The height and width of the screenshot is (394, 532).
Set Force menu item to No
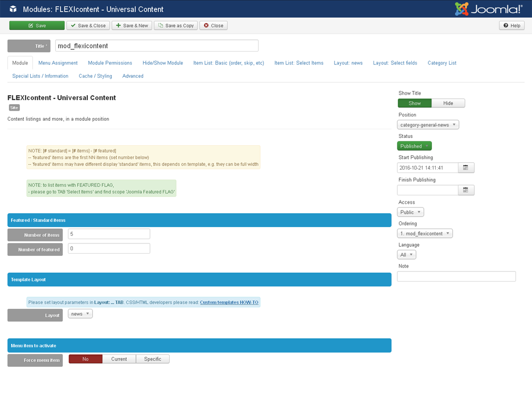(x=86, y=359)
